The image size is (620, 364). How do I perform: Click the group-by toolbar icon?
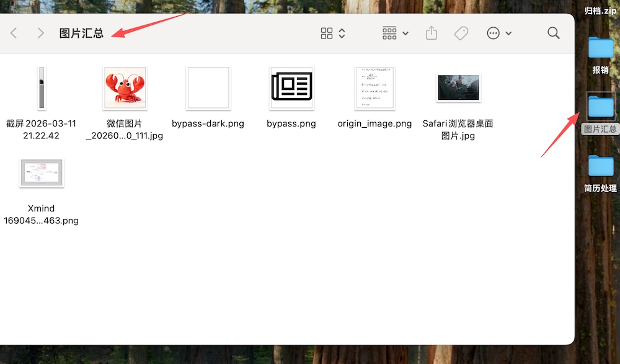coord(389,33)
